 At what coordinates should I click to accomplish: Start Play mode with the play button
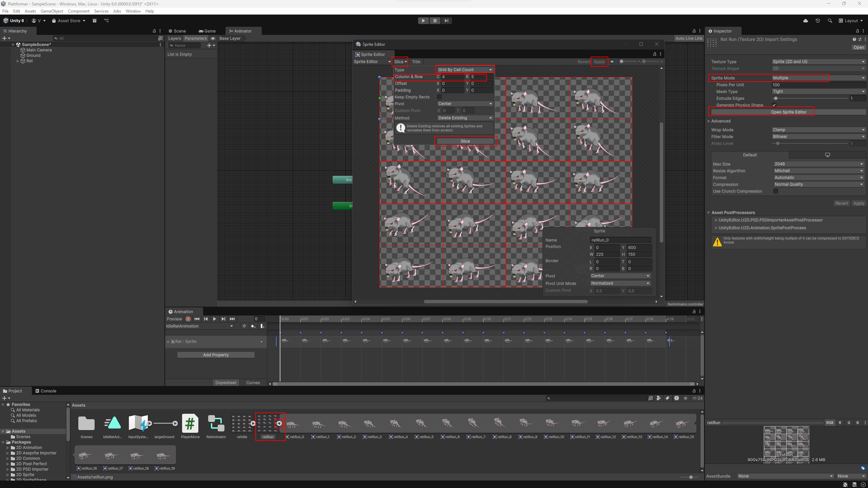pyautogui.click(x=423, y=21)
